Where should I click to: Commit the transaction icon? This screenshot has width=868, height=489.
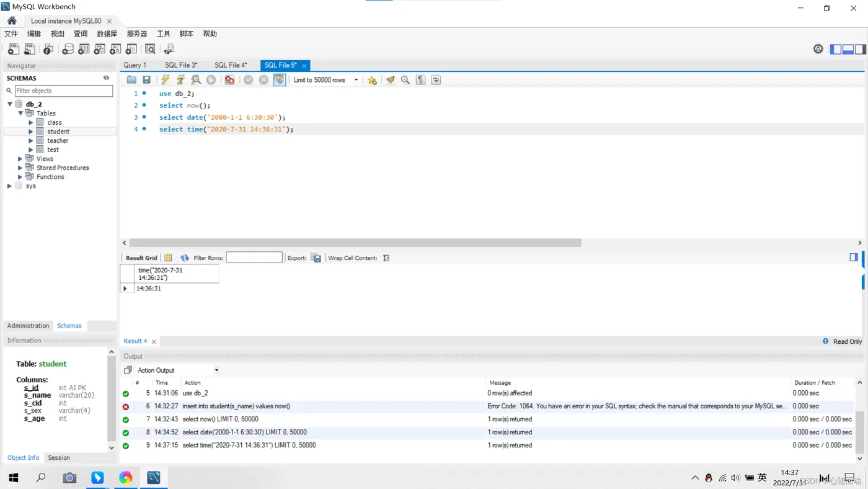click(249, 80)
